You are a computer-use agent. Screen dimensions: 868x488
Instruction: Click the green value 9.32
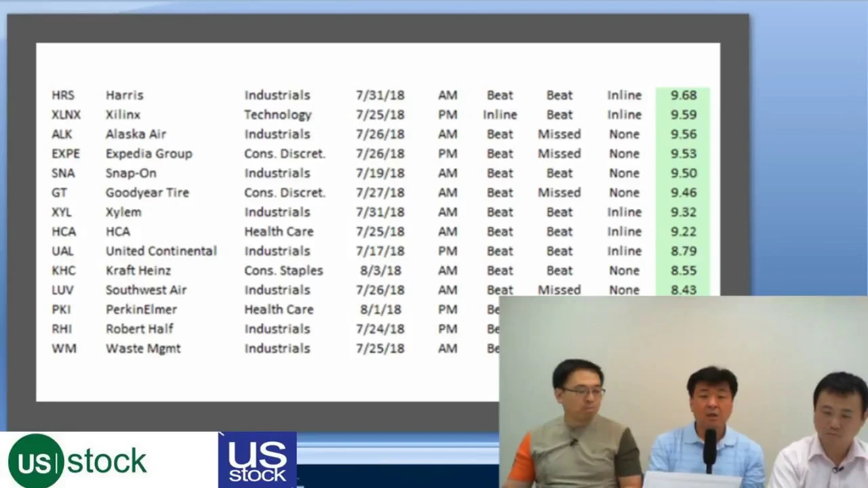point(684,212)
